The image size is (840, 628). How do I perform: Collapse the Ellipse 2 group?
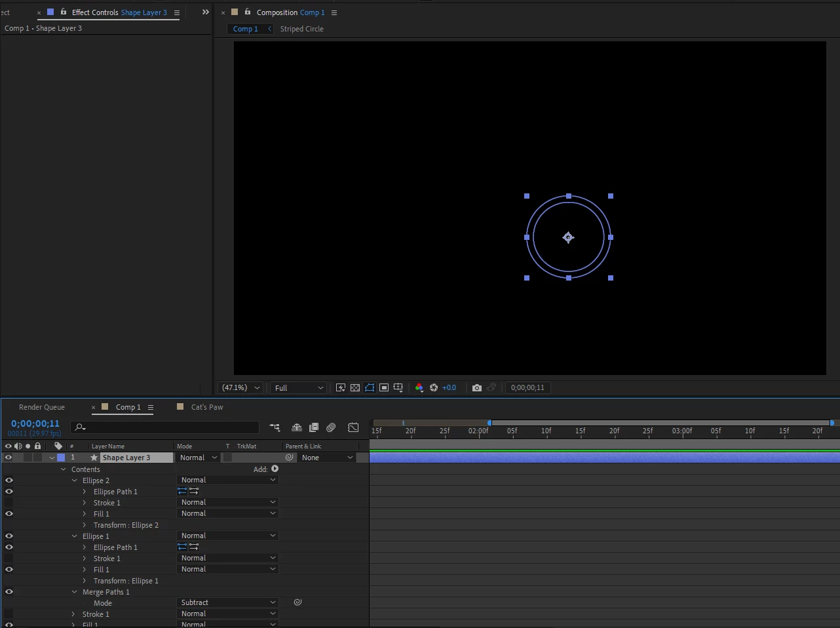point(75,481)
